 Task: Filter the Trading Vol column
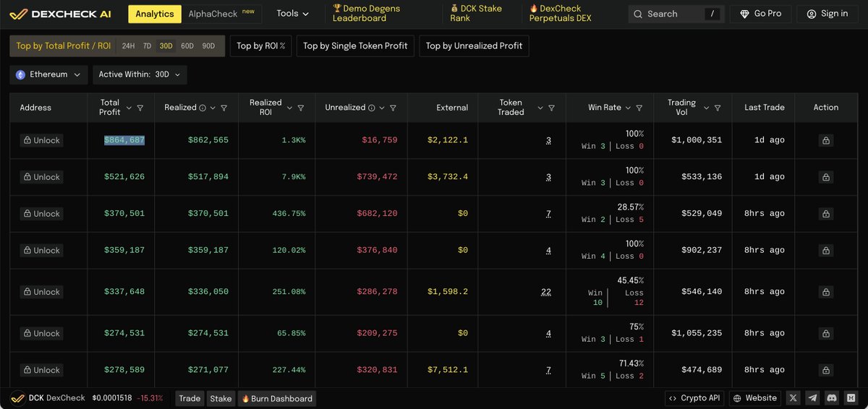[717, 108]
